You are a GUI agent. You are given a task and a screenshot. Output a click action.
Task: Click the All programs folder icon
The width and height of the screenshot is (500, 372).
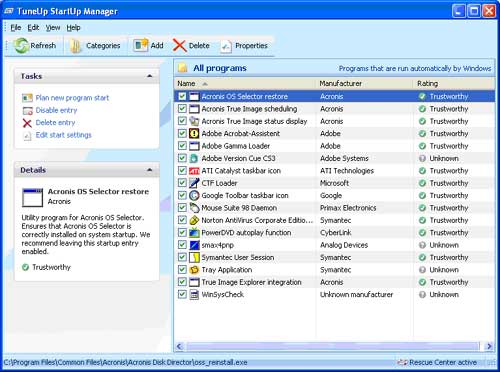point(183,68)
